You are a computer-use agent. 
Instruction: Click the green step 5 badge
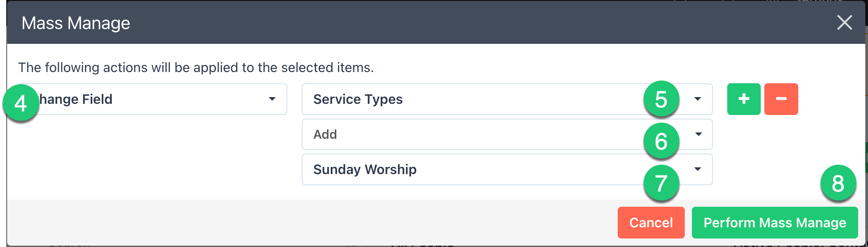pos(661,99)
